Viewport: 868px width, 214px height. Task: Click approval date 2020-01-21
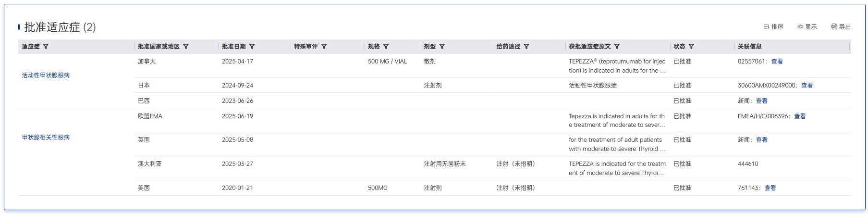click(237, 188)
